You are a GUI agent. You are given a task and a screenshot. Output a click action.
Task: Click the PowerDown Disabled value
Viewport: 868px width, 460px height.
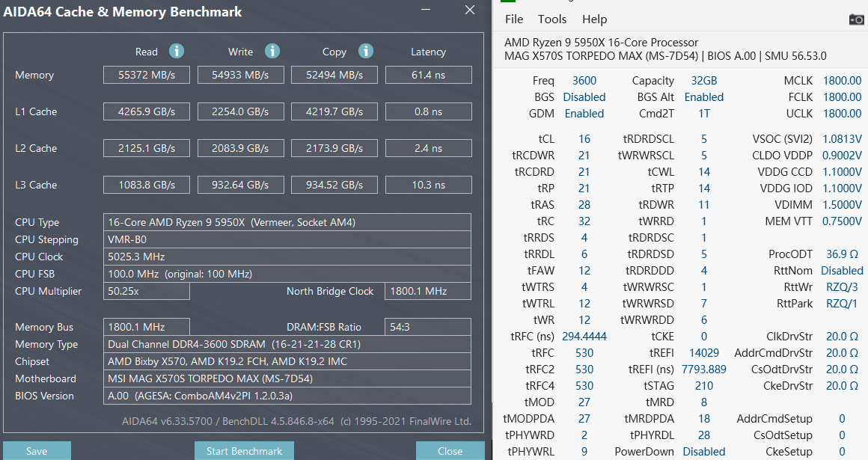[x=703, y=452]
